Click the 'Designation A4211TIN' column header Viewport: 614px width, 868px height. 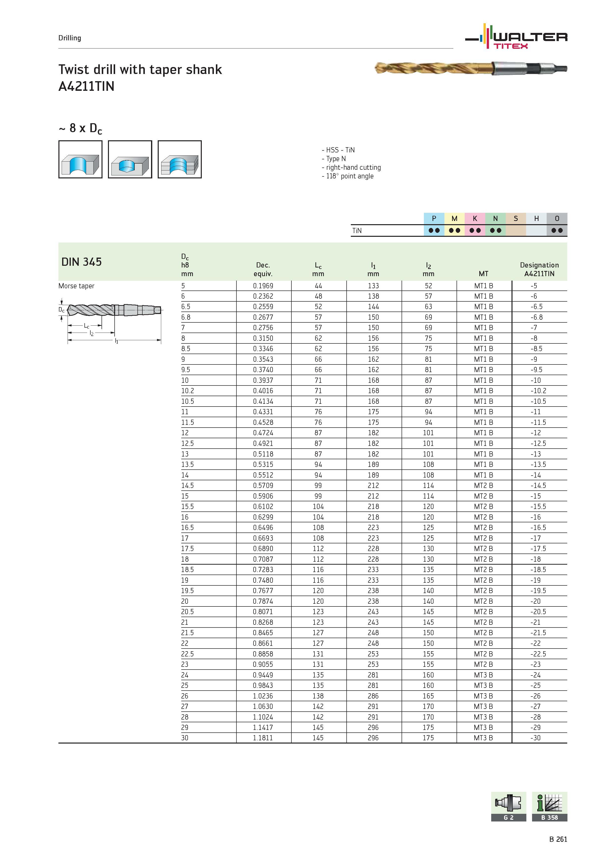coord(539,269)
